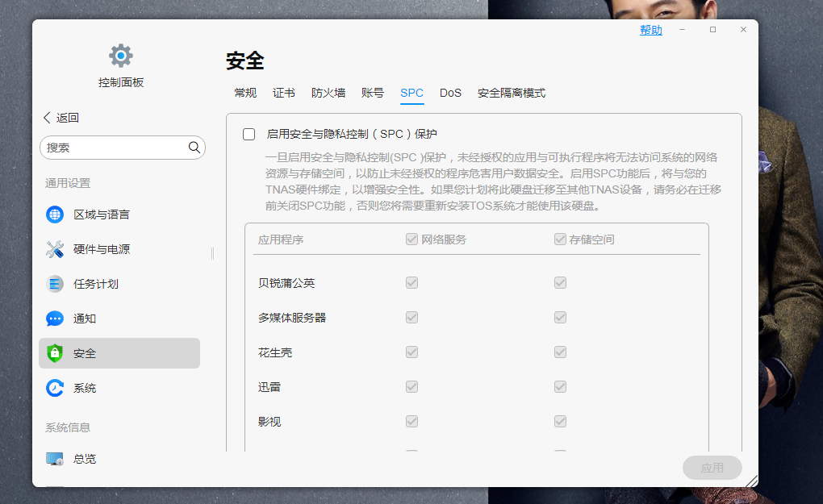Open the 帮助 help link
The height and width of the screenshot is (504, 823).
click(651, 30)
